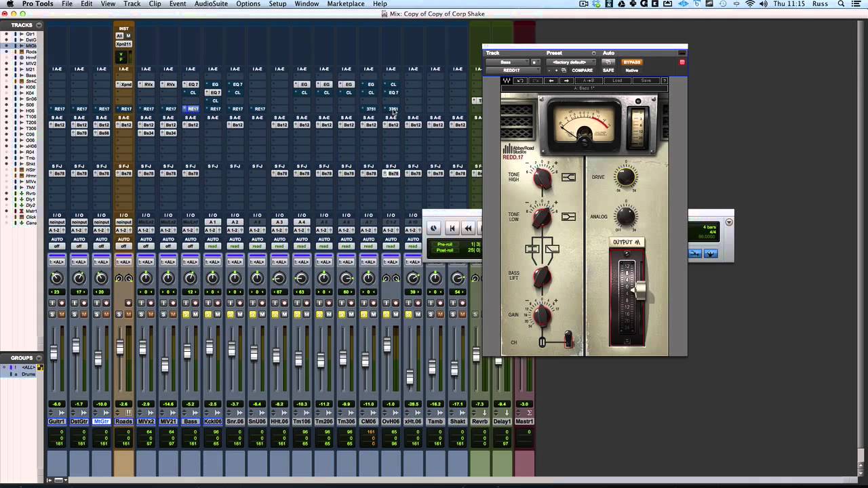Select the Bass track name
The height and width of the screenshot is (488, 868).
pos(191,422)
